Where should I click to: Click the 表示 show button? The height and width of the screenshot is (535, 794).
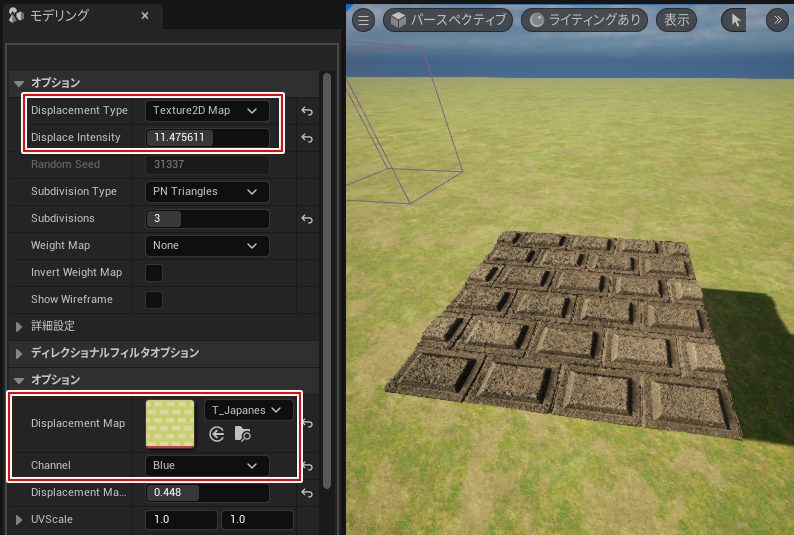click(677, 20)
